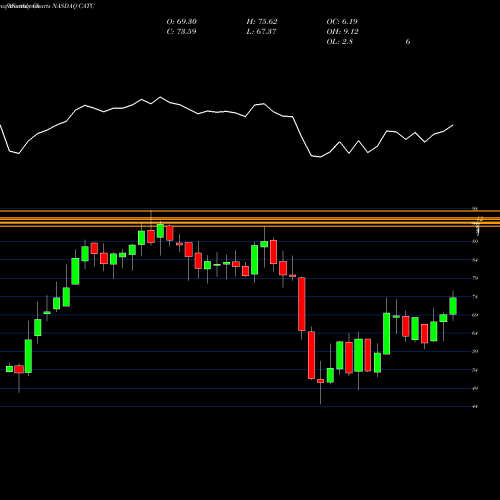500x500 pixels.
Task: Click the OH: 9.12 reading
Action: (x=342, y=32)
